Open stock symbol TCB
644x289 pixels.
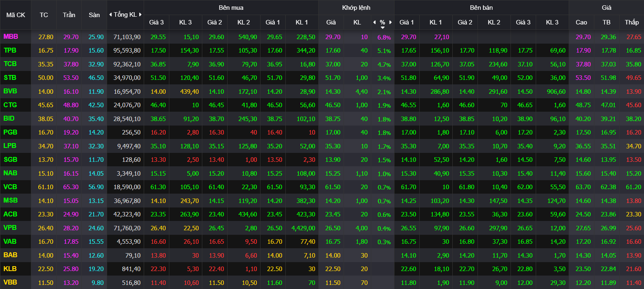click(10, 64)
